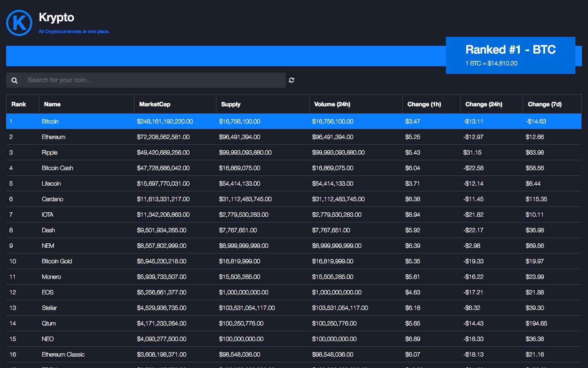This screenshot has width=588, height=368.
Task: Click the Krypto title heading
Action: (x=56, y=17)
